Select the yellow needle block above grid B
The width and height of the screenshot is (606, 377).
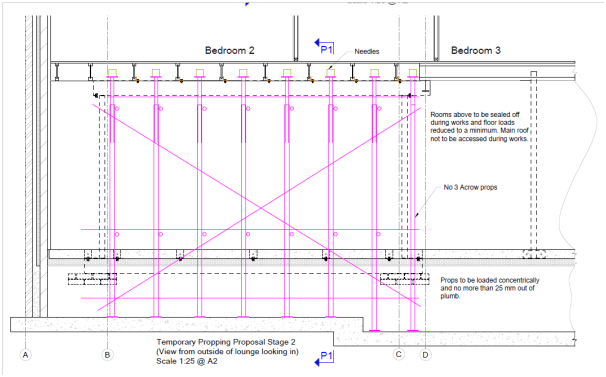tap(112, 73)
